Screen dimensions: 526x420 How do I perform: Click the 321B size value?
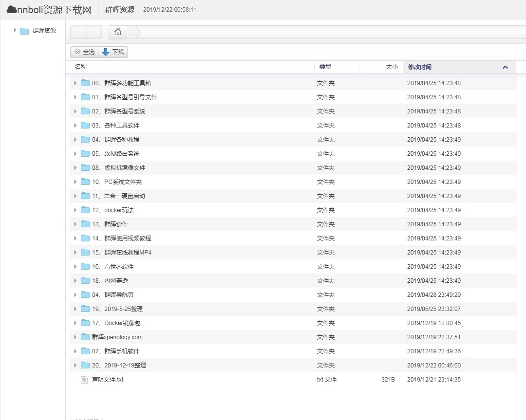tap(388, 380)
